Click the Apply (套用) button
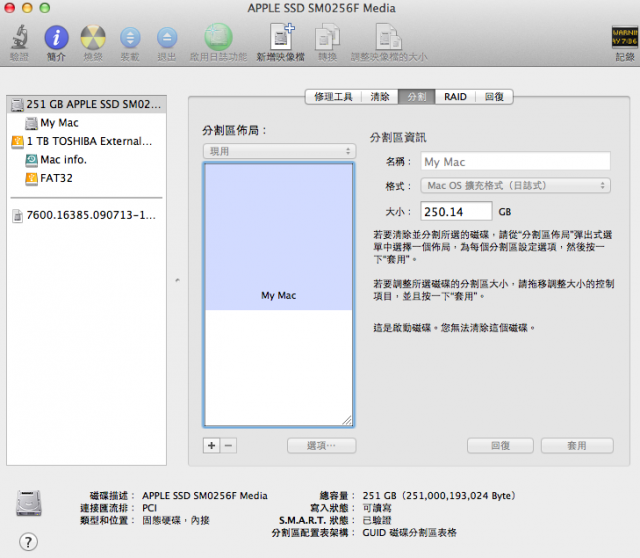 click(x=577, y=445)
